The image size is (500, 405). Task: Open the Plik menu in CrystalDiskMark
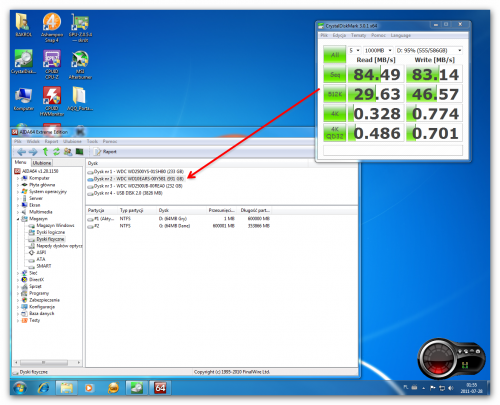pyautogui.click(x=324, y=35)
